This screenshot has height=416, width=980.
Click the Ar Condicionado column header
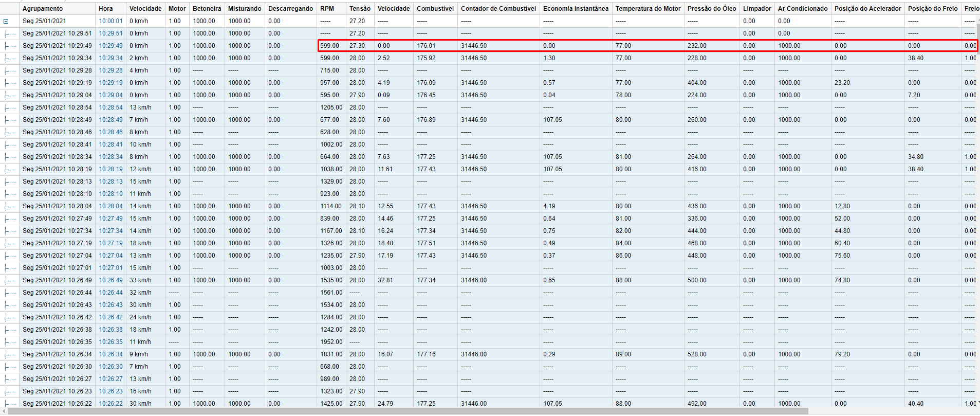(x=802, y=9)
